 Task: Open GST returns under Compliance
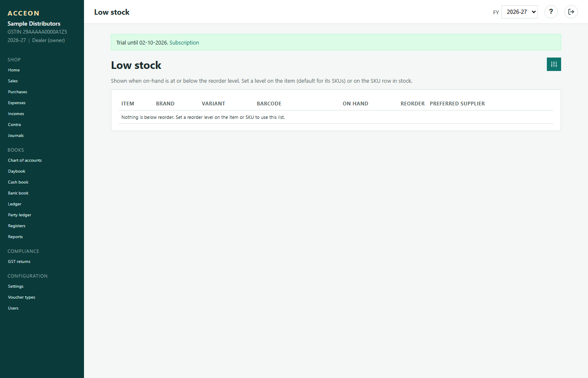coord(19,262)
